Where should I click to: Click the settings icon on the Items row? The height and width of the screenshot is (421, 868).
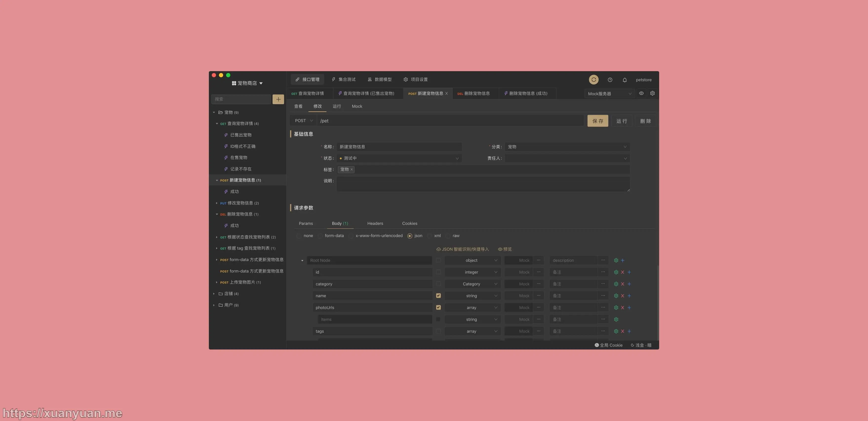click(616, 319)
